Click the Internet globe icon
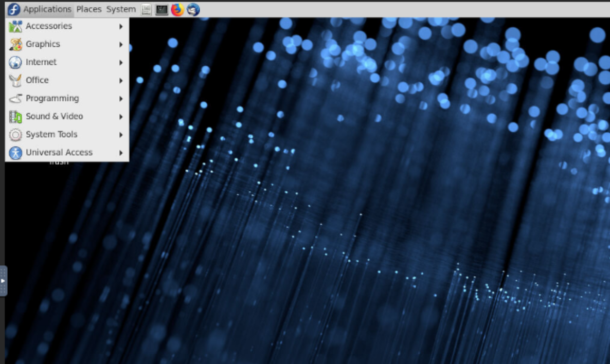 pos(16,62)
